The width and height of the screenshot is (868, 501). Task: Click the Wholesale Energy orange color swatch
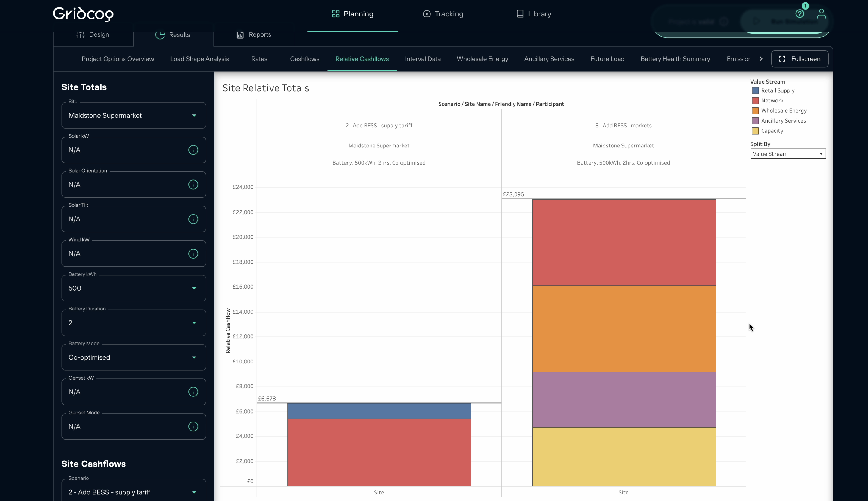(755, 111)
